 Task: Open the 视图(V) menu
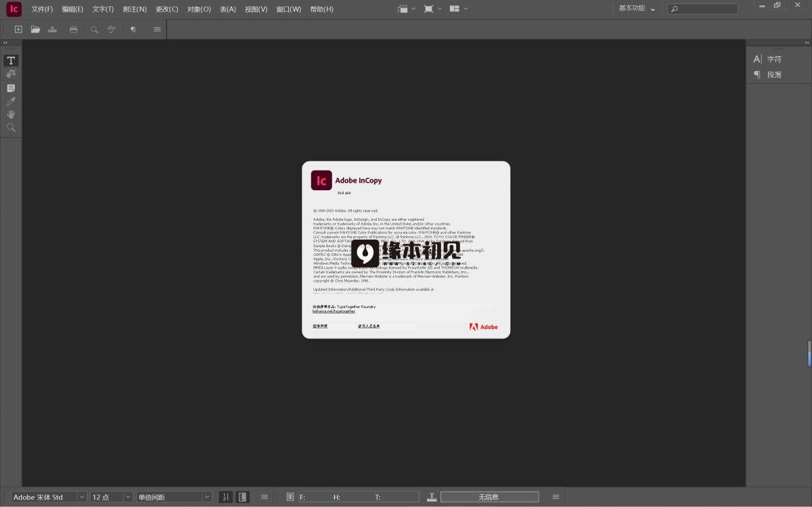[x=256, y=9]
